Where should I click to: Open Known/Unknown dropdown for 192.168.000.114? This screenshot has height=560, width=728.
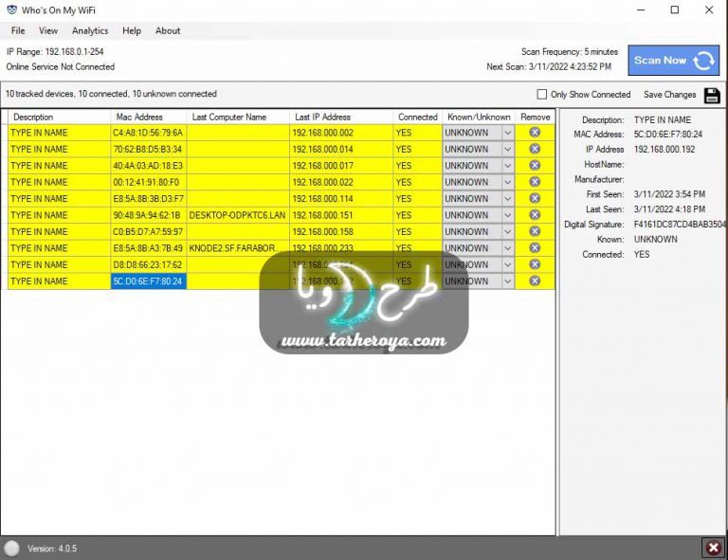(507, 199)
